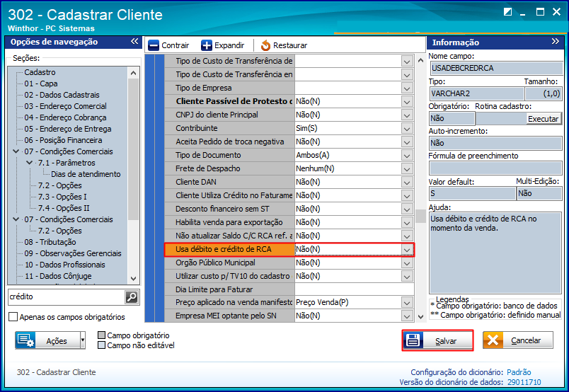The image size is (569, 392).
Task: Click Dia Limite para Faturar value field
Action: point(354,289)
